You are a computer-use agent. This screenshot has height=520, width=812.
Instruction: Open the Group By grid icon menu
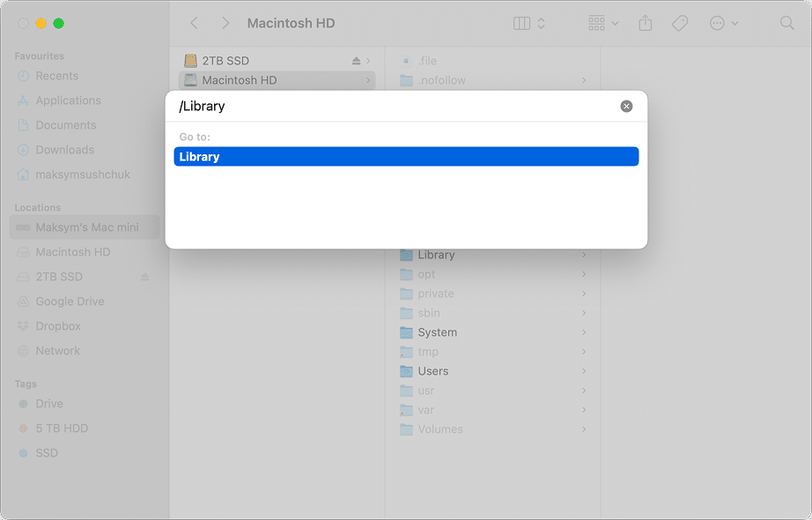[603, 23]
